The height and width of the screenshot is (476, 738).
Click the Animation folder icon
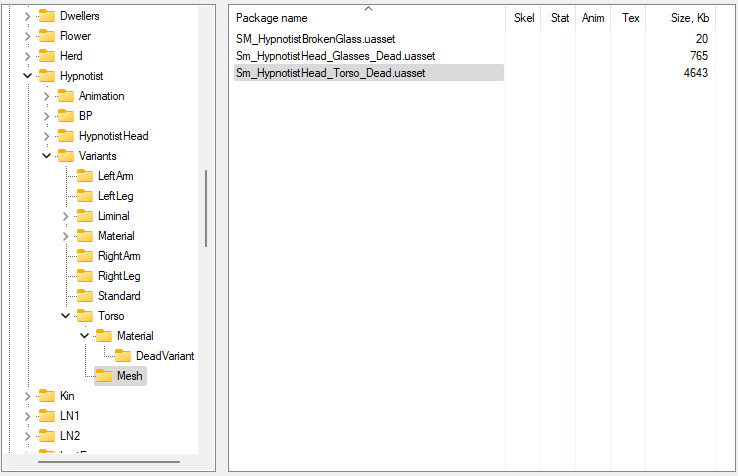65,96
